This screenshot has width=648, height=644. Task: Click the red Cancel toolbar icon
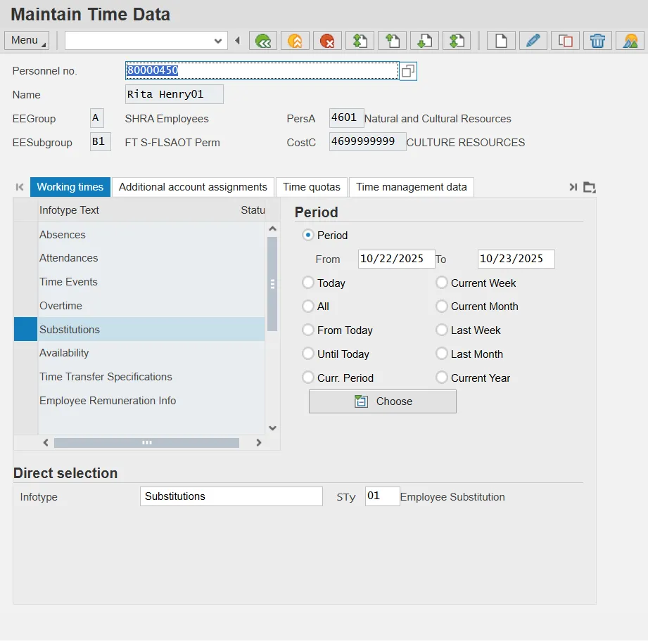(327, 41)
